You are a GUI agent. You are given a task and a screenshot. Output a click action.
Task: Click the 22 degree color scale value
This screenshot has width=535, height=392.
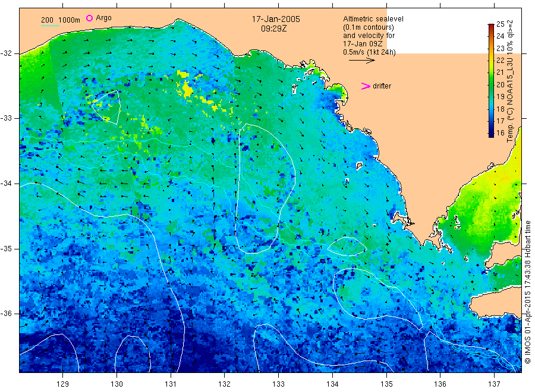500,61
